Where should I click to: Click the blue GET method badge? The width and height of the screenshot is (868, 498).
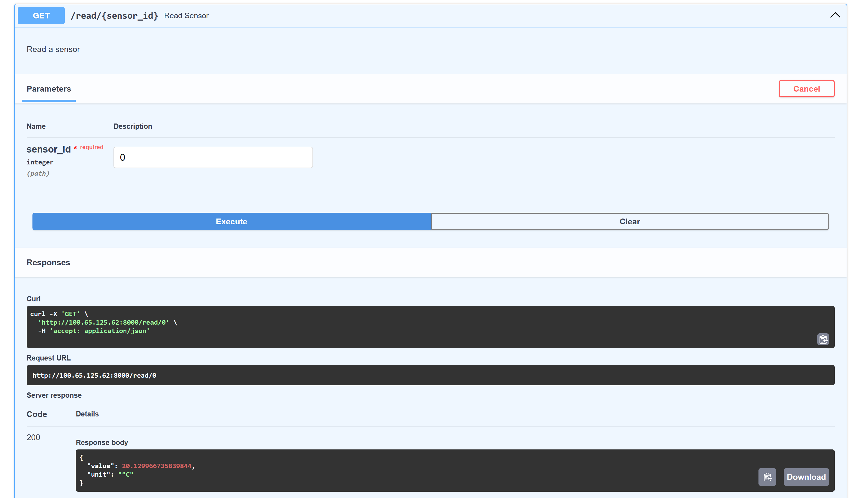tap(41, 15)
